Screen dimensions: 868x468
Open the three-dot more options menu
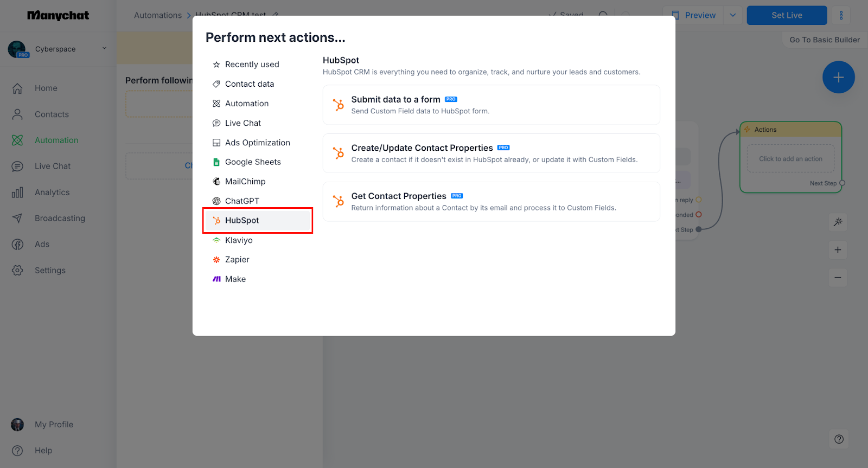[x=841, y=15]
